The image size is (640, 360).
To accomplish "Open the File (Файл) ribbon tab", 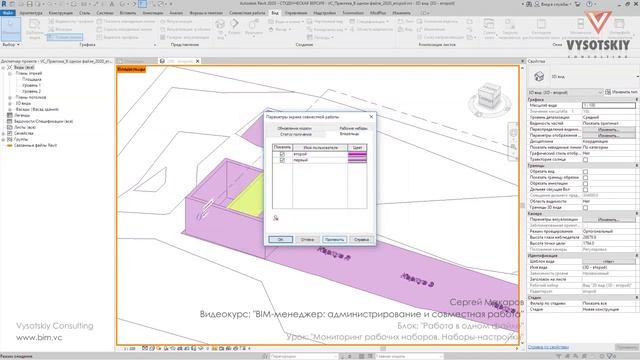I will tap(8, 13).
